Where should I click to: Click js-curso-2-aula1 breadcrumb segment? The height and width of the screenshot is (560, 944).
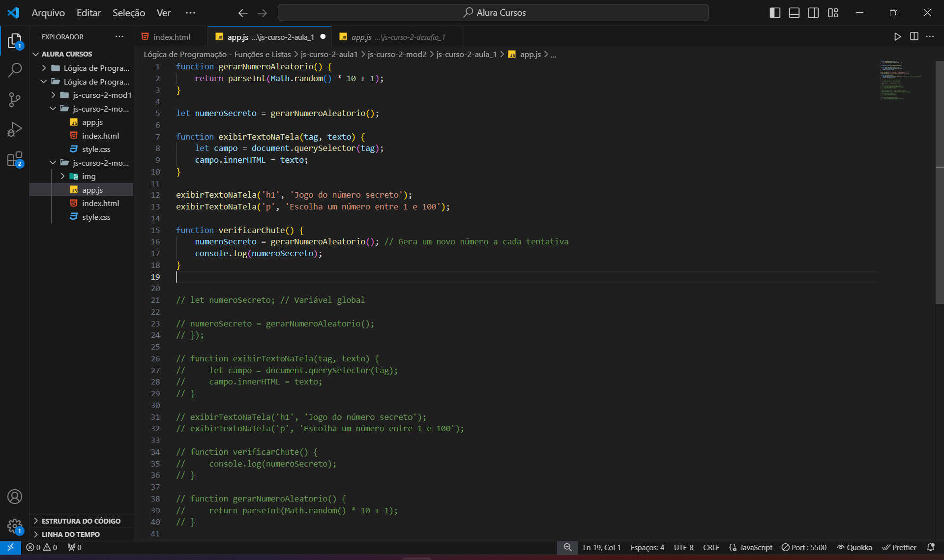coord(329,54)
